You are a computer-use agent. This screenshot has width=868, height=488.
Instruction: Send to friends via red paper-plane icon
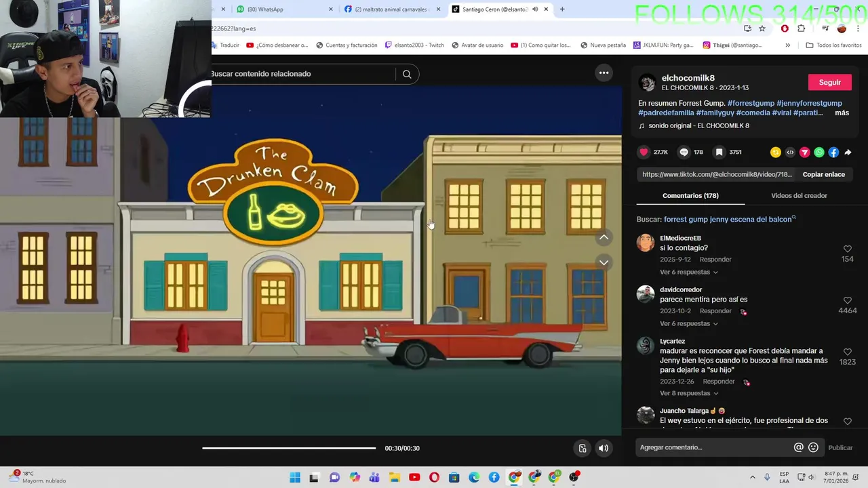804,152
